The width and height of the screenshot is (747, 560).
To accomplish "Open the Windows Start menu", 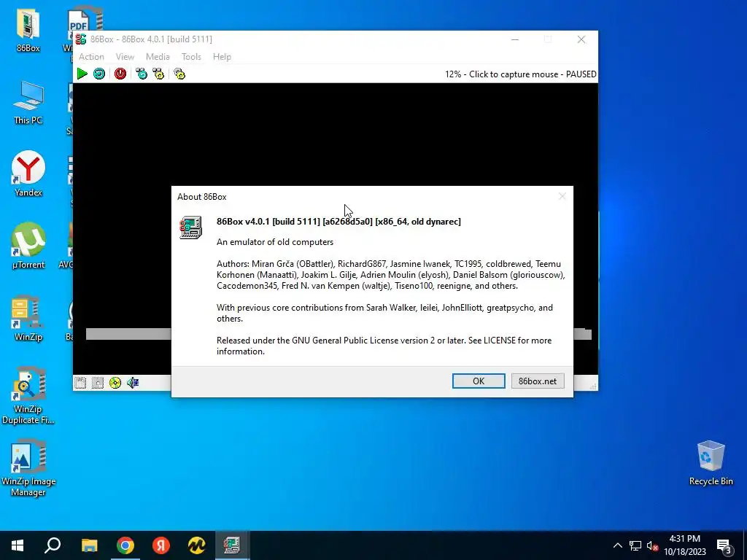I will (18, 545).
